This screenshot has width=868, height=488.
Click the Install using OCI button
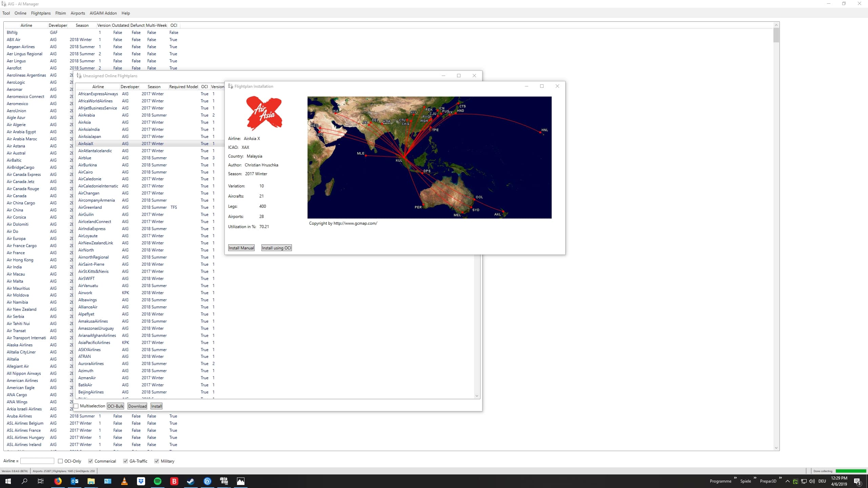pos(276,248)
